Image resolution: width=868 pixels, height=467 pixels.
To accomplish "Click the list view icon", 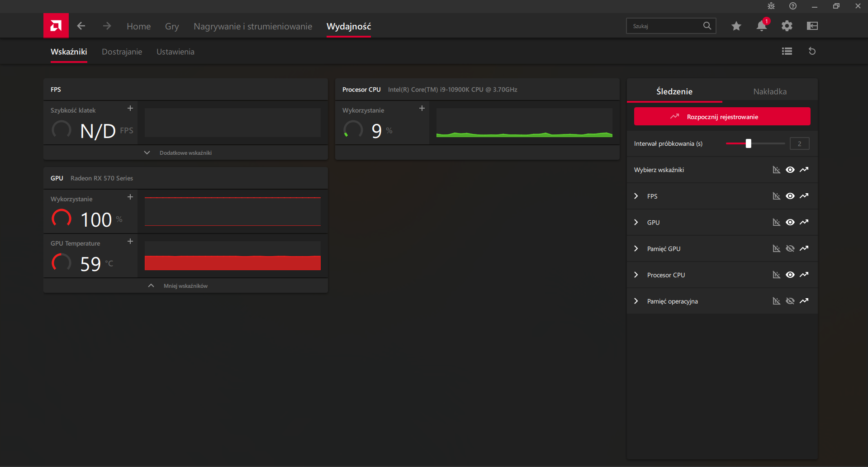I will (x=787, y=51).
